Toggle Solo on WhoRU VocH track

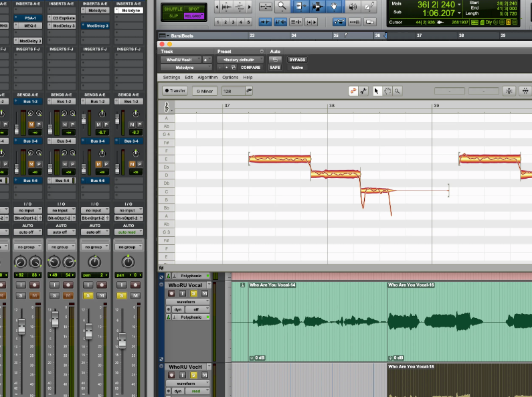coord(193,376)
